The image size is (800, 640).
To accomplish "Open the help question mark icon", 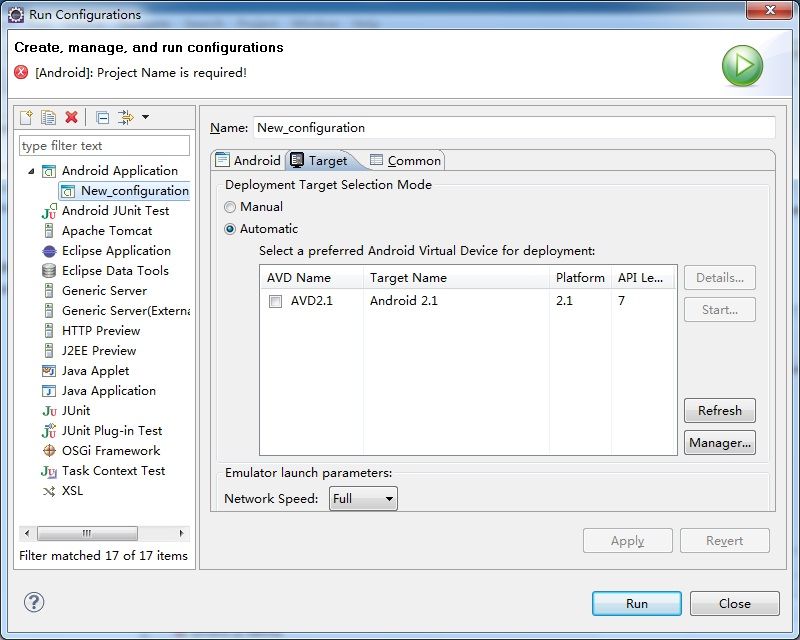I will tap(34, 602).
